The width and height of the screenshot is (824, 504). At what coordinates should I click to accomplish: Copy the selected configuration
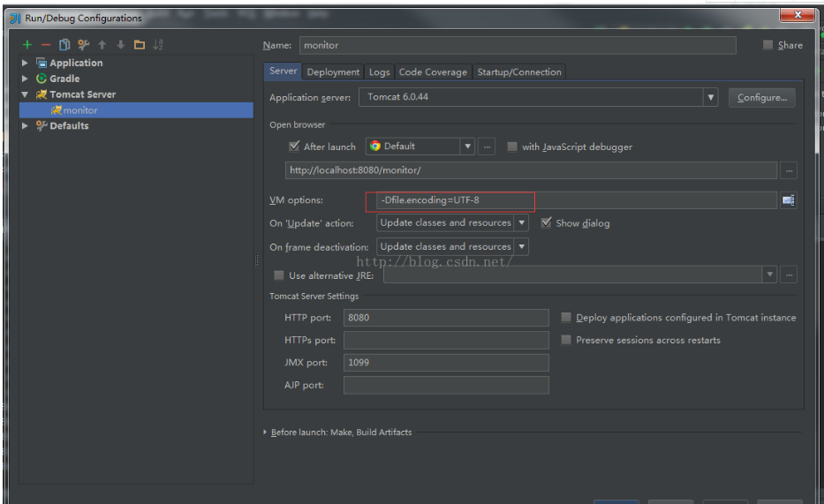[x=64, y=45]
